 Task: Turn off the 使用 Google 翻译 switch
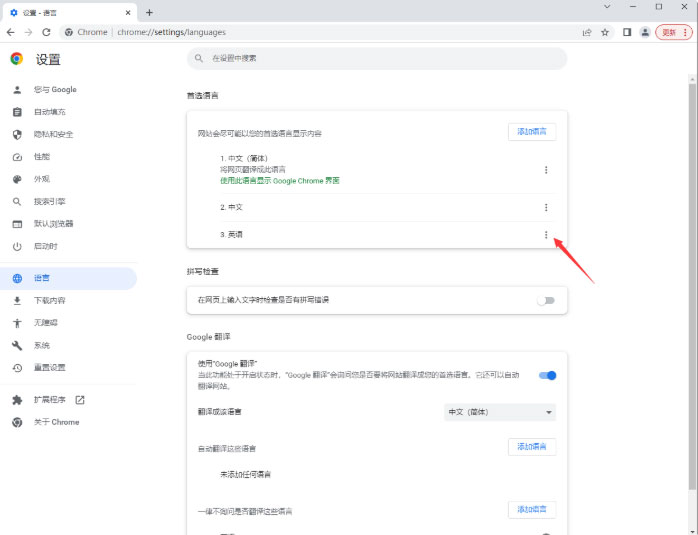pyautogui.click(x=548, y=375)
